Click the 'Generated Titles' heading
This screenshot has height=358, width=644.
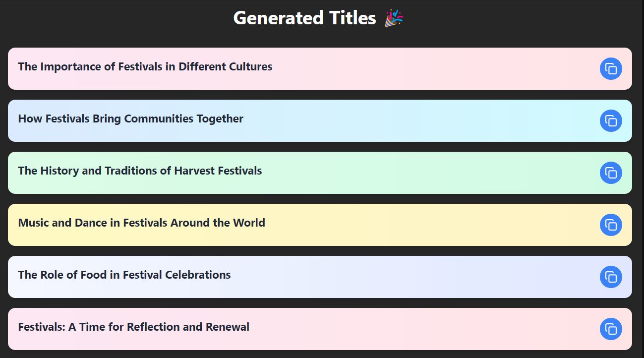pyautogui.click(x=318, y=18)
